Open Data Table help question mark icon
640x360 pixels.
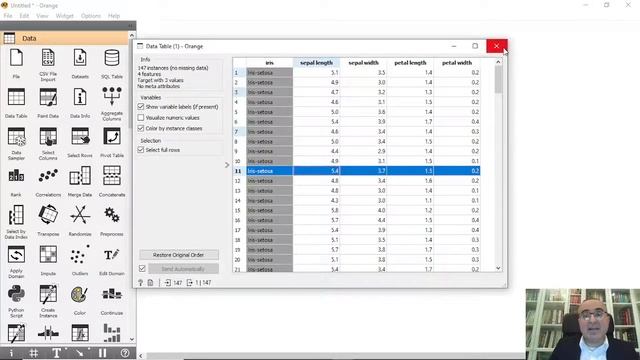[140, 282]
